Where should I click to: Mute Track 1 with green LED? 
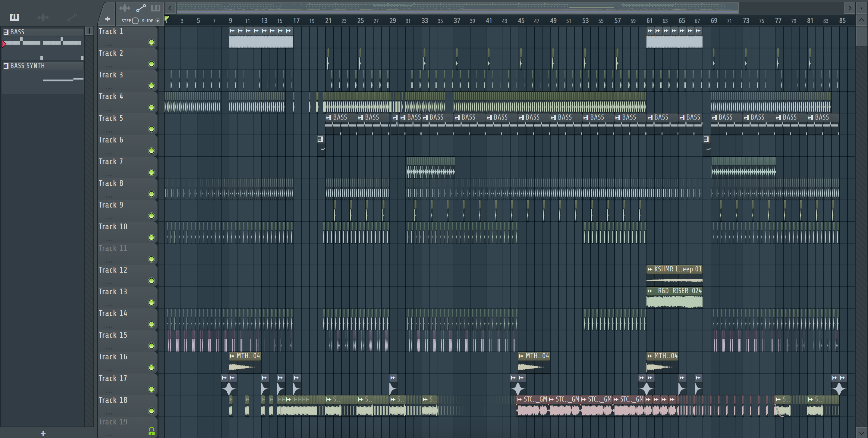[x=151, y=42]
